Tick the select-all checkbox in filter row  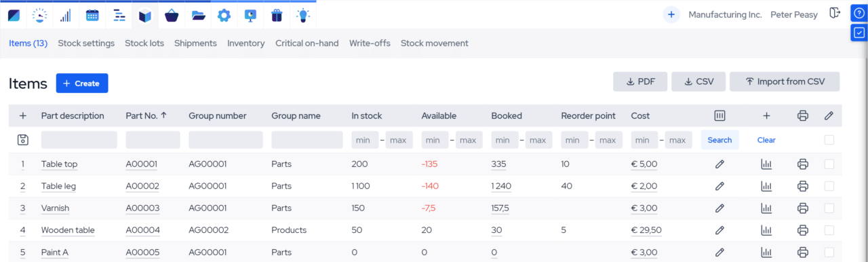[829, 140]
